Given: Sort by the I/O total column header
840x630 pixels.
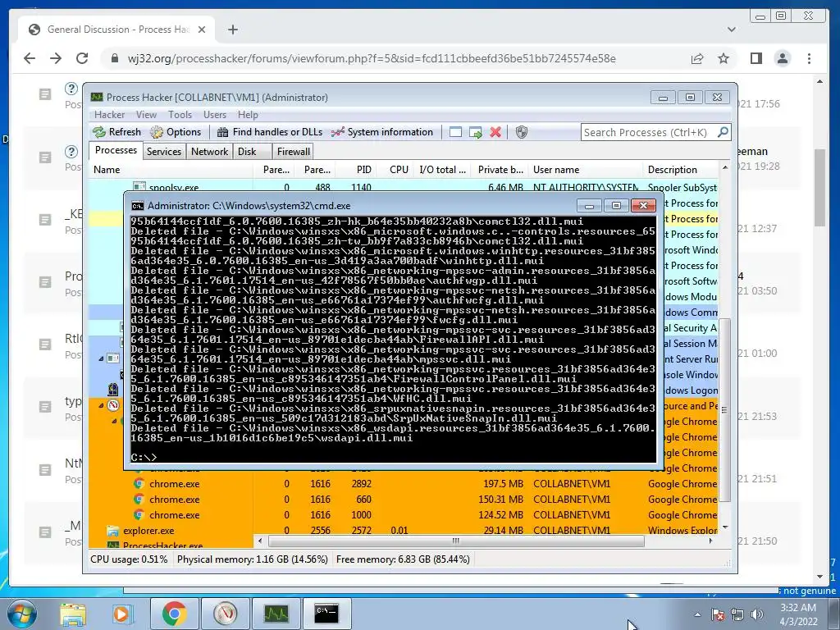Looking at the screenshot, I should [x=442, y=170].
